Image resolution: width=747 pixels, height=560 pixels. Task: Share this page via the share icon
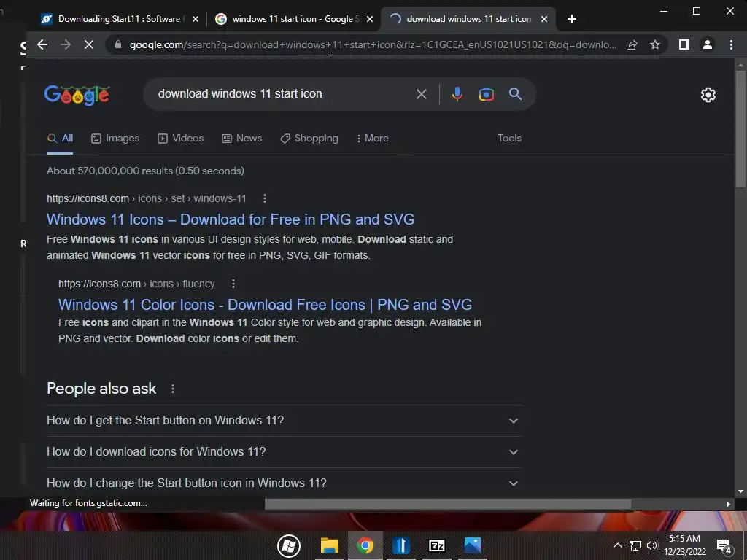632,44
